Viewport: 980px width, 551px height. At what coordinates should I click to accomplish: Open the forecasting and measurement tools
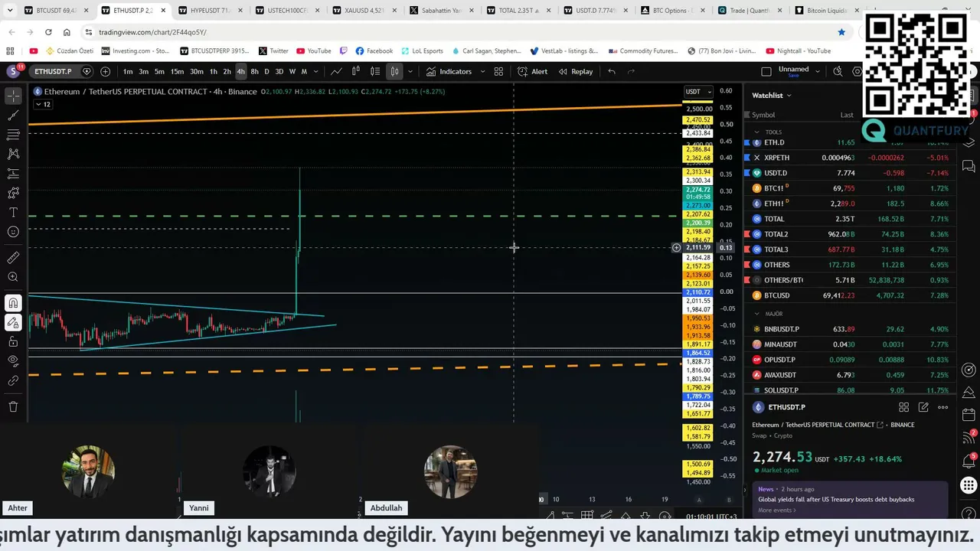click(13, 174)
